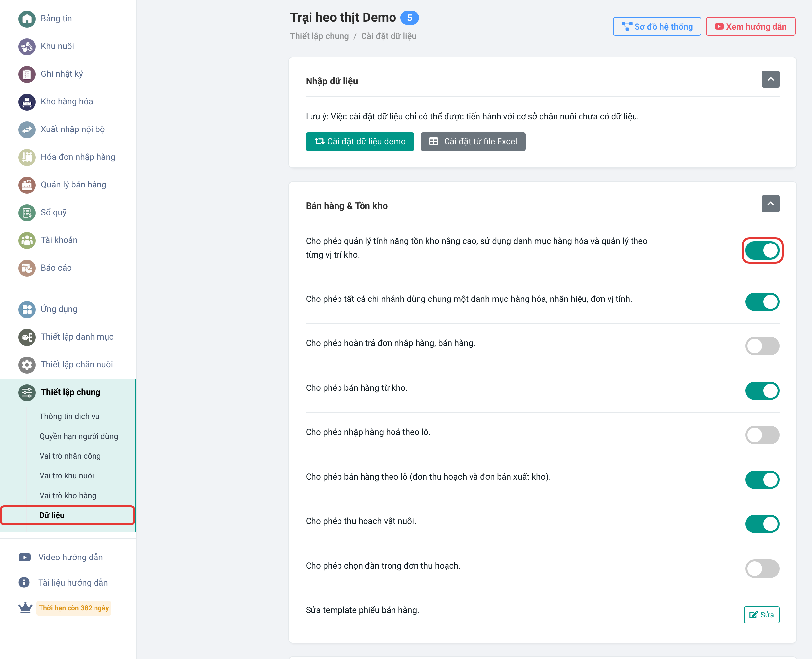Click the Kho hàng hóa warehouse icon
This screenshot has width=812, height=659.
[27, 102]
